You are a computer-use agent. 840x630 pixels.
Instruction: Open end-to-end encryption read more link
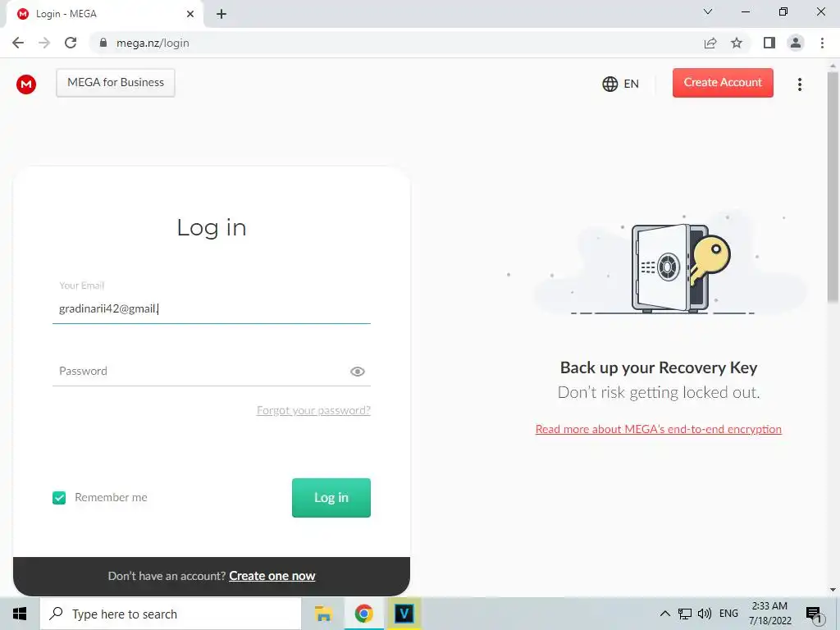click(659, 429)
